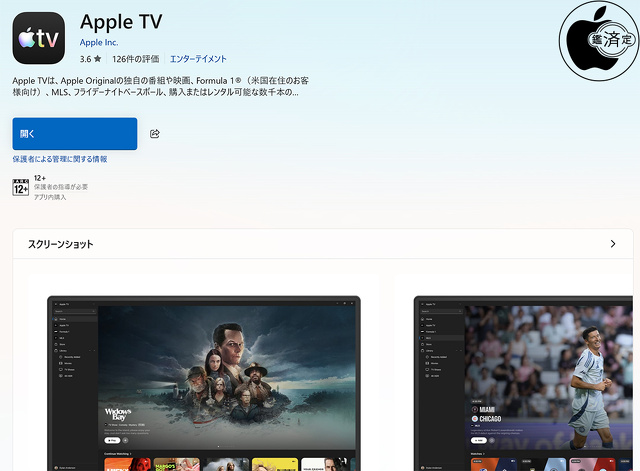Open the エンターテイメント category link
This screenshot has width=640, height=471.
tap(198, 59)
